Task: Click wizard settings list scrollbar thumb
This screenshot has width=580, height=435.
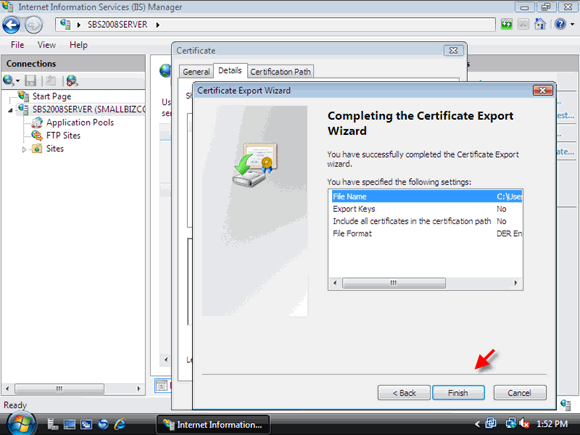Action: [x=394, y=283]
